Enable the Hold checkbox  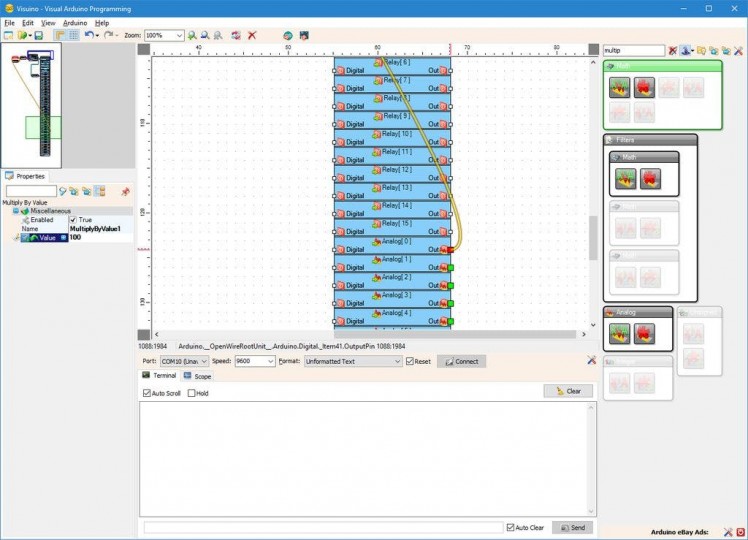point(192,393)
